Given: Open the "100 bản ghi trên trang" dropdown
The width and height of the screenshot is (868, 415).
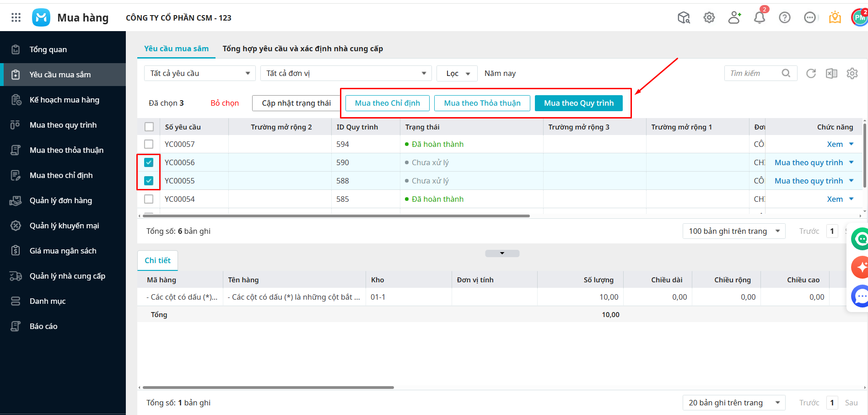Looking at the screenshot, I should (x=733, y=231).
